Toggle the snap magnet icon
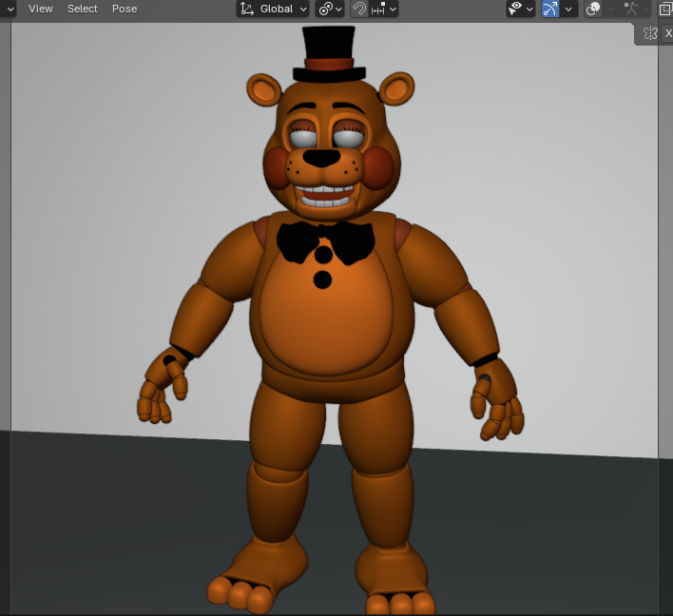Image resolution: width=673 pixels, height=616 pixels. 359,9
